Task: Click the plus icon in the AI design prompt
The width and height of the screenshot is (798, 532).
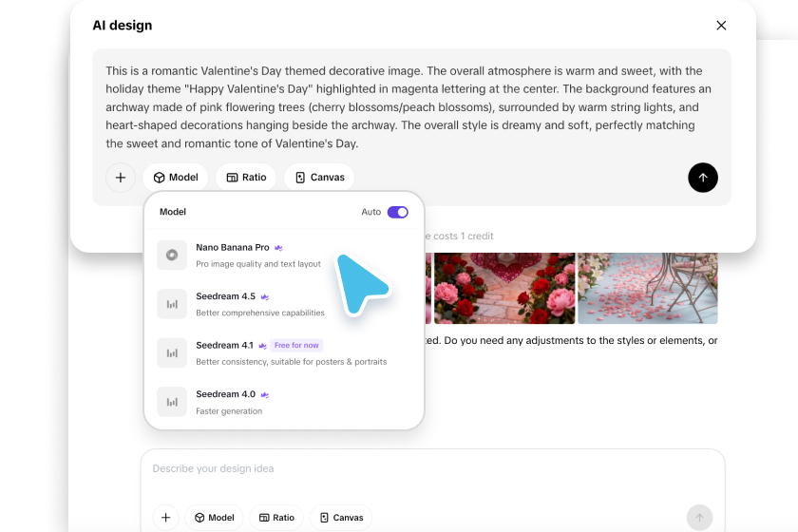Action: coord(121,178)
